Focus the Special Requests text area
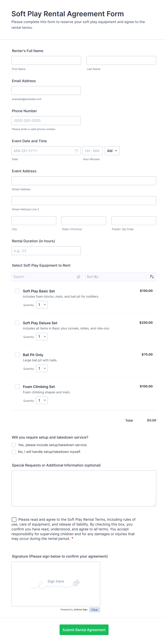The height and width of the screenshot is (644, 166). point(84,489)
